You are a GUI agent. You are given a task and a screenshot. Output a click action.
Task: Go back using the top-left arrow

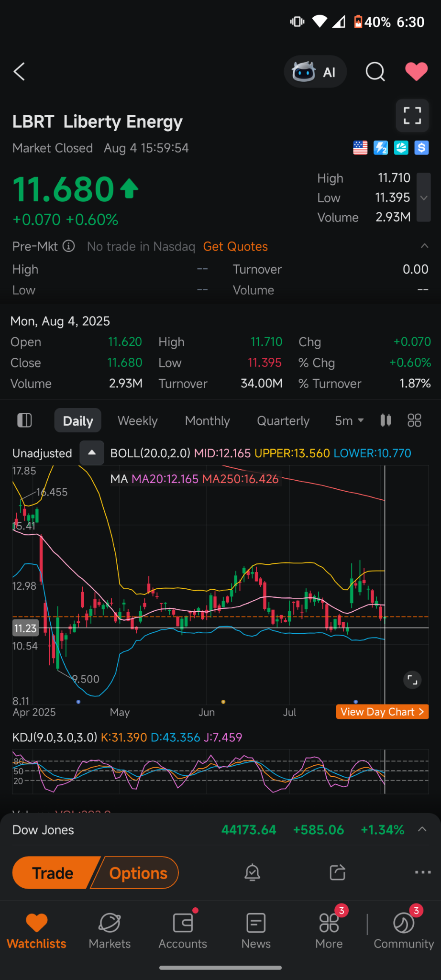19,72
